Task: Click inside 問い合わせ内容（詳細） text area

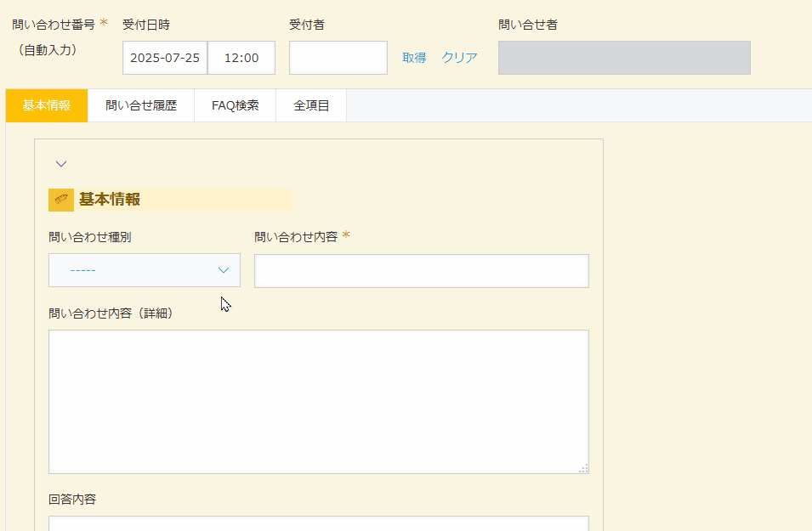Action: pyautogui.click(x=319, y=402)
